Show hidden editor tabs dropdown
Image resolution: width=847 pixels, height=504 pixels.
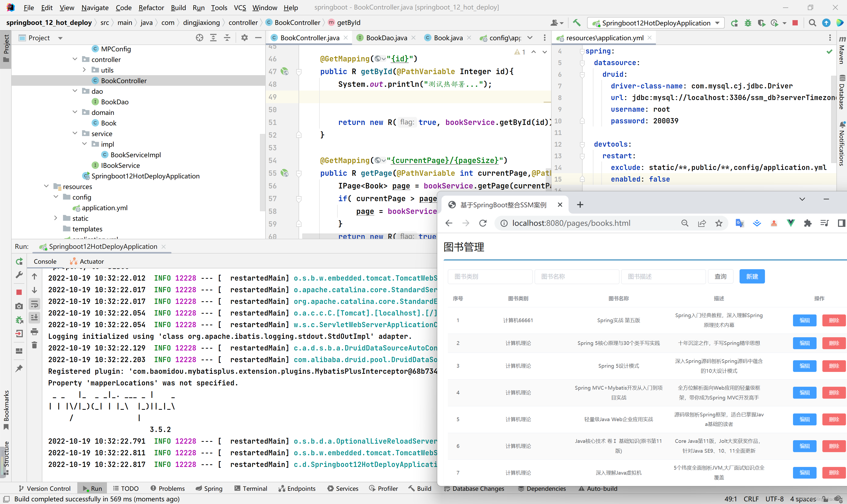point(530,38)
